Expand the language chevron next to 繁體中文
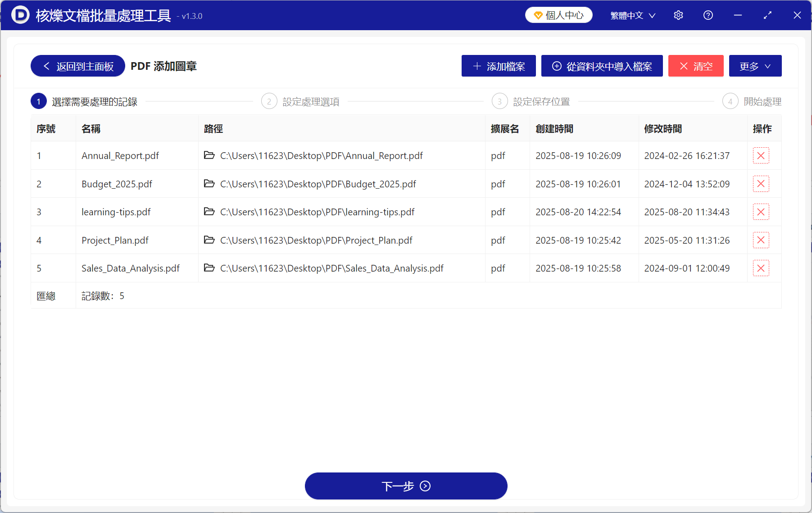The image size is (812, 513). point(653,15)
